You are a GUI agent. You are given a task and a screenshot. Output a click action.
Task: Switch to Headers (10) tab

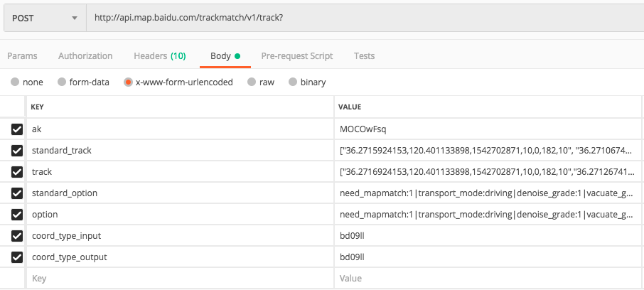click(x=160, y=55)
